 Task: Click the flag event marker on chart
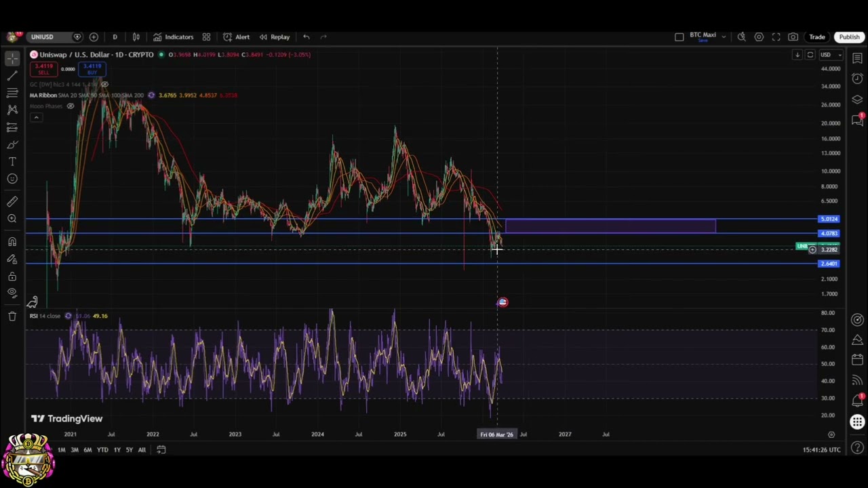pos(502,302)
